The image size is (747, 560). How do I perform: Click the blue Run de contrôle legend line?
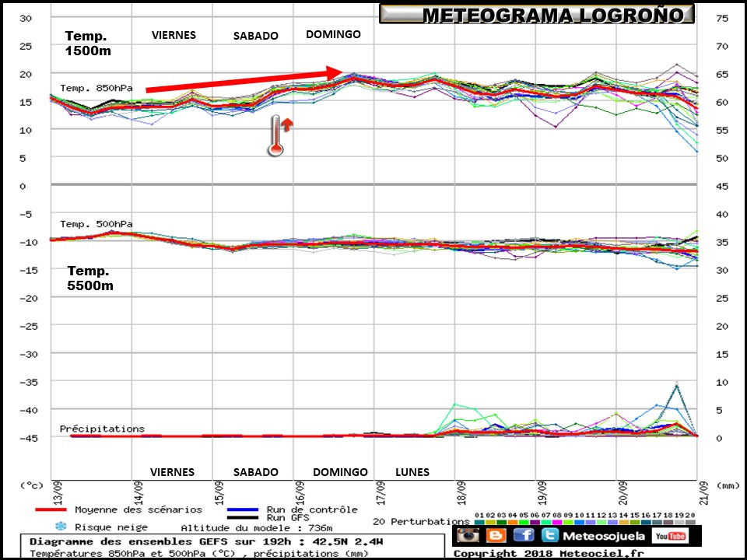tap(243, 509)
